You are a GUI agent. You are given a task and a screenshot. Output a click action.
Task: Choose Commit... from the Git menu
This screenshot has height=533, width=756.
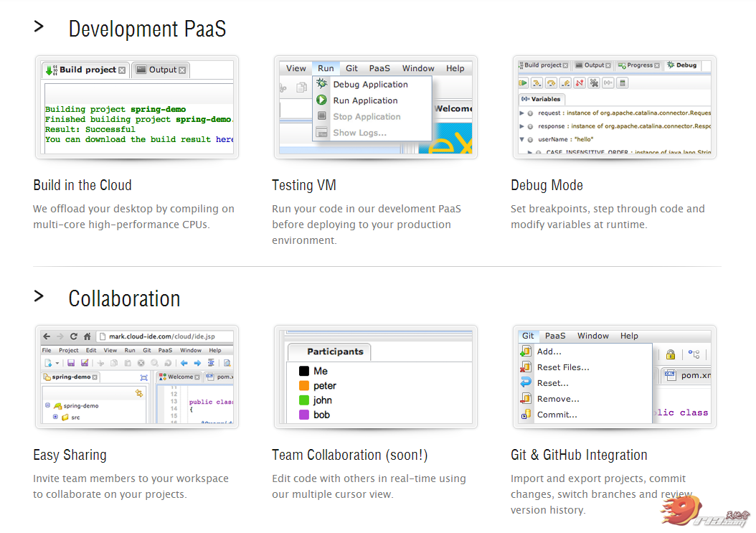click(557, 415)
